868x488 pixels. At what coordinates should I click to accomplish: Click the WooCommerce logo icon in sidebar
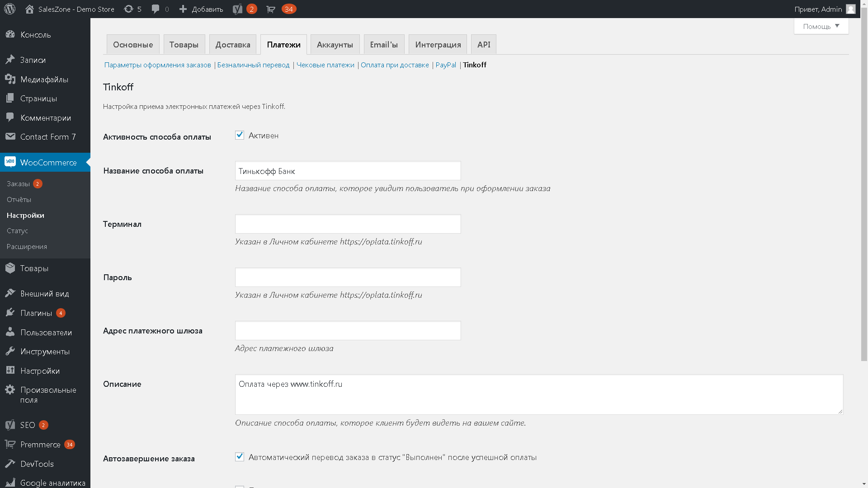[10, 162]
